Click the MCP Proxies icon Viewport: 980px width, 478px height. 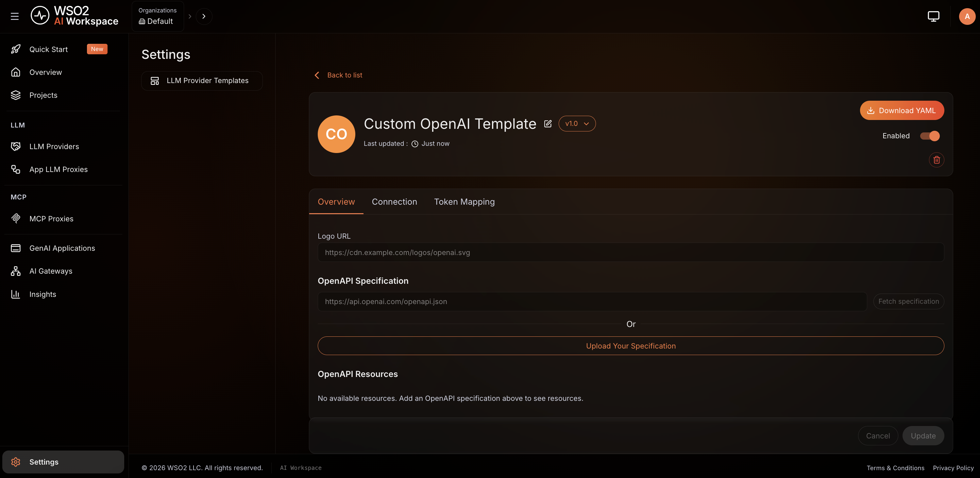[x=16, y=218]
